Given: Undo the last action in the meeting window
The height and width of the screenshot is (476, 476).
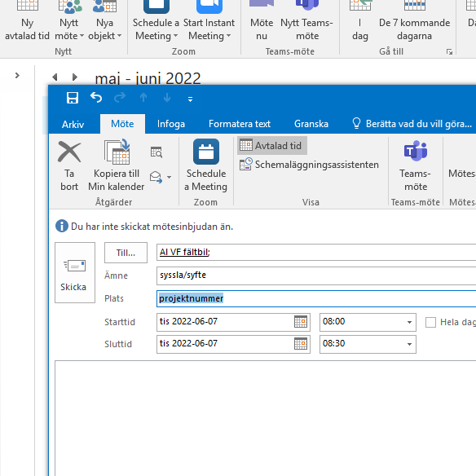Looking at the screenshot, I should pyautogui.click(x=96, y=98).
